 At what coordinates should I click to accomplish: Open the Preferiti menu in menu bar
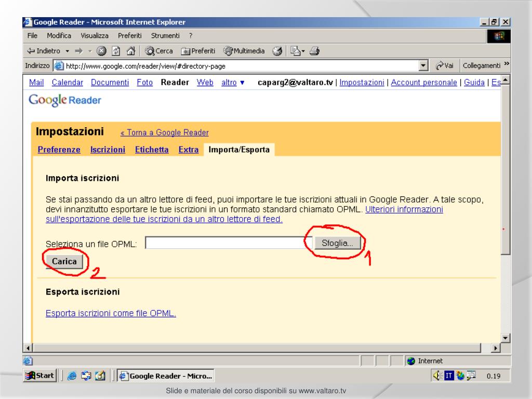point(129,36)
